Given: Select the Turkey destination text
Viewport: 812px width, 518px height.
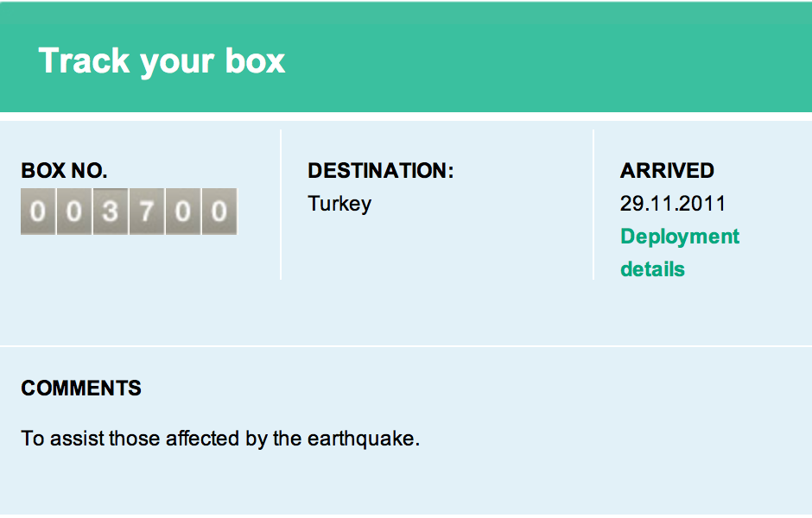Looking at the screenshot, I should pos(339,204).
